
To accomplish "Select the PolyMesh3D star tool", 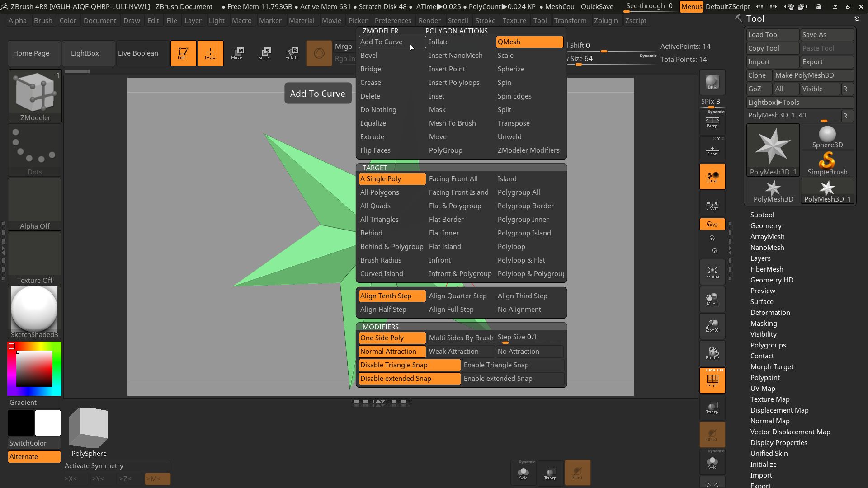I will click(773, 191).
